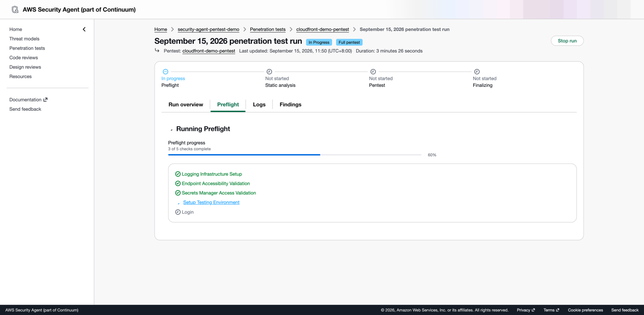Screen dimensions: 644x315
Task: Click the breadcrumb chevron after Home
Action: point(173,29)
